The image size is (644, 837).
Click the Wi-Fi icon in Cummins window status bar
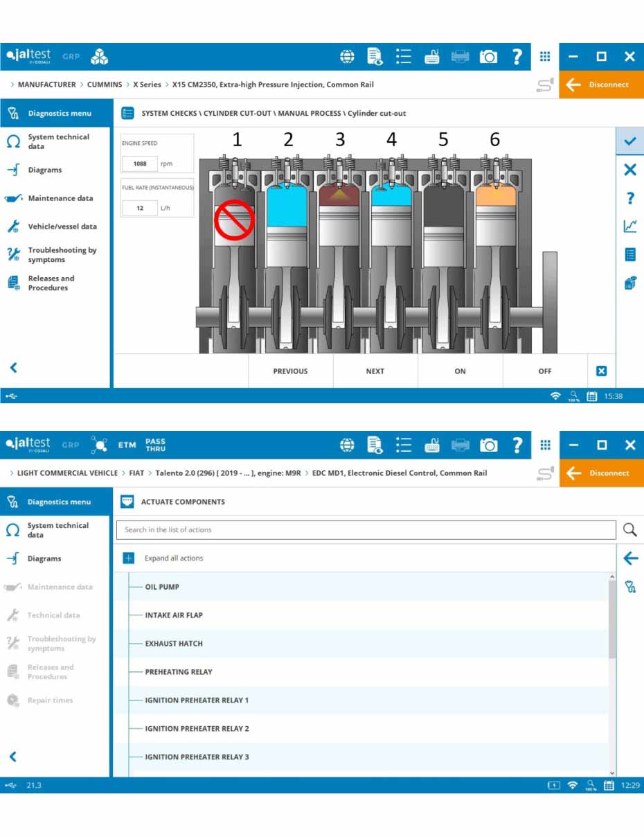[x=555, y=396]
